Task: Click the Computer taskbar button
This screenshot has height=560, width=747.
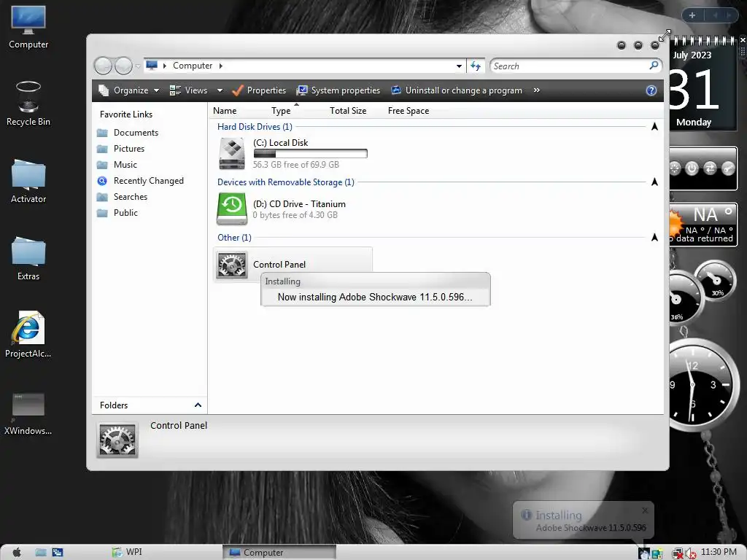Action: point(279,553)
